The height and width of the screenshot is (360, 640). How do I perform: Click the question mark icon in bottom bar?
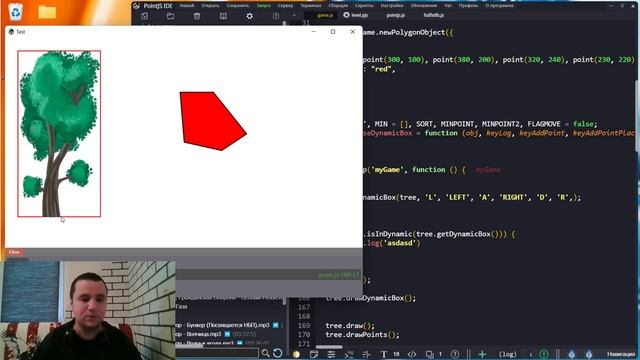coord(455,354)
